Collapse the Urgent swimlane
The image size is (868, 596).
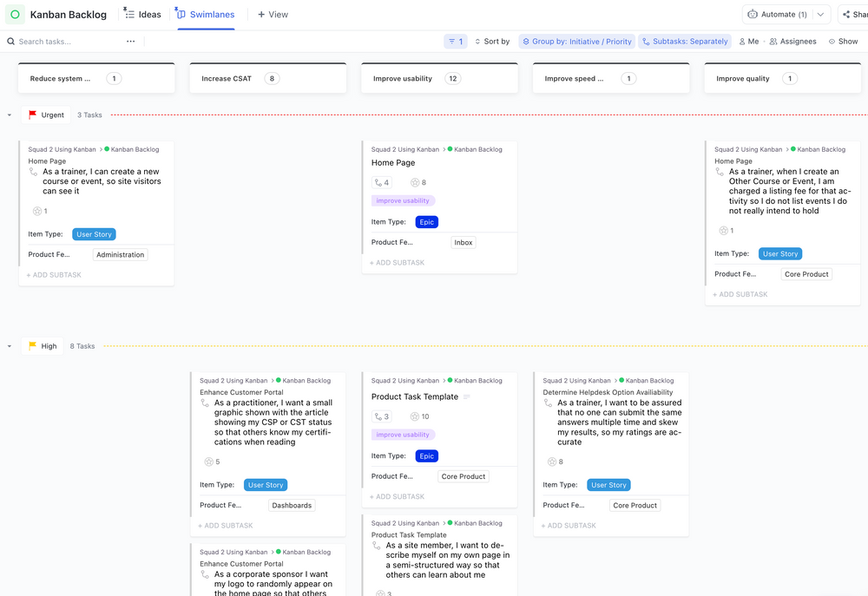(x=10, y=114)
